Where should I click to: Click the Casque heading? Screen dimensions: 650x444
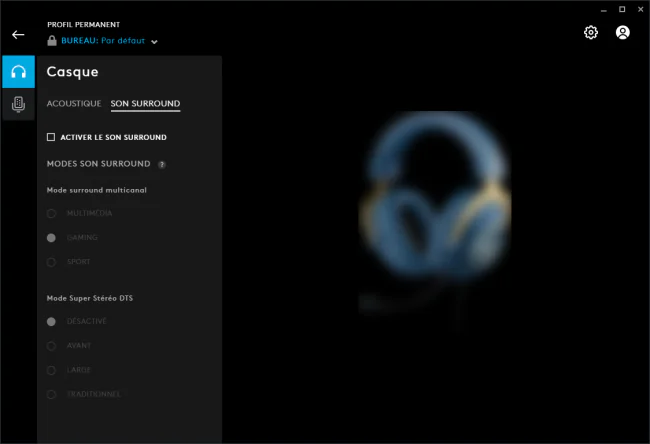click(x=73, y=72)
